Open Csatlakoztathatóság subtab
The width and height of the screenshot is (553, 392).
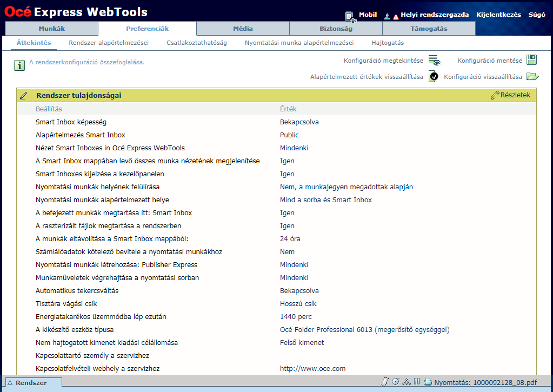click(x=197, y=43)
